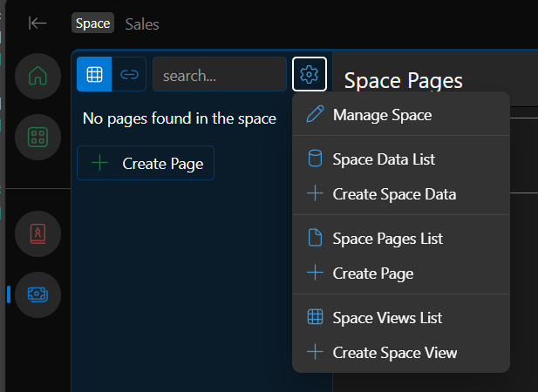Click the home icon in sidebar

pyautogui.click(x=37, y=76)
